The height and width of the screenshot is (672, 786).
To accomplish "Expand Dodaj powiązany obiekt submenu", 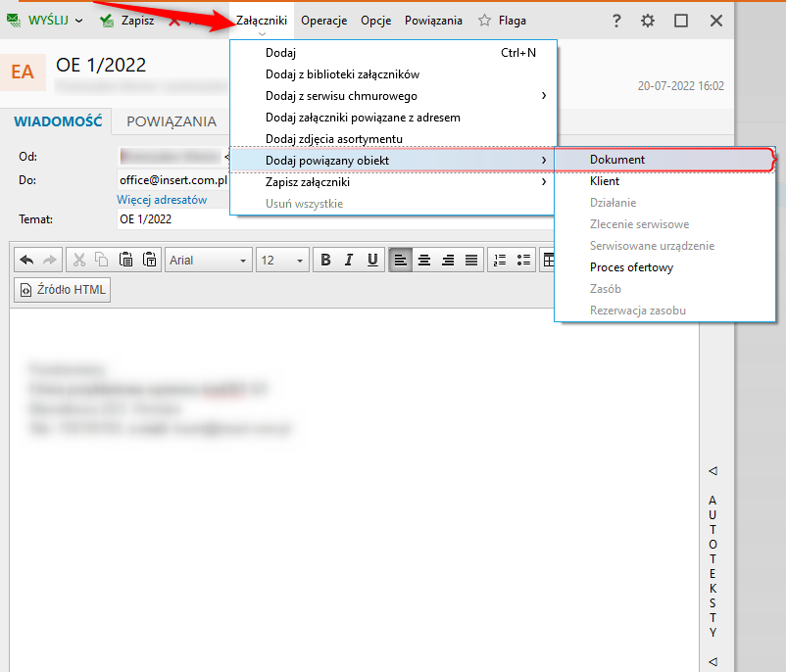I will (392, 161).
